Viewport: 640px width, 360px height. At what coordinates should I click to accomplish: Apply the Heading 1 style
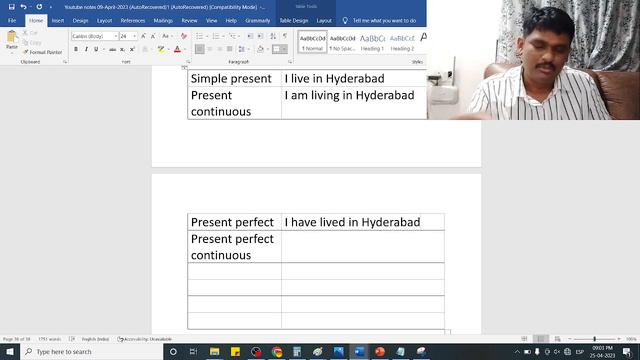(x=372, y=42)
